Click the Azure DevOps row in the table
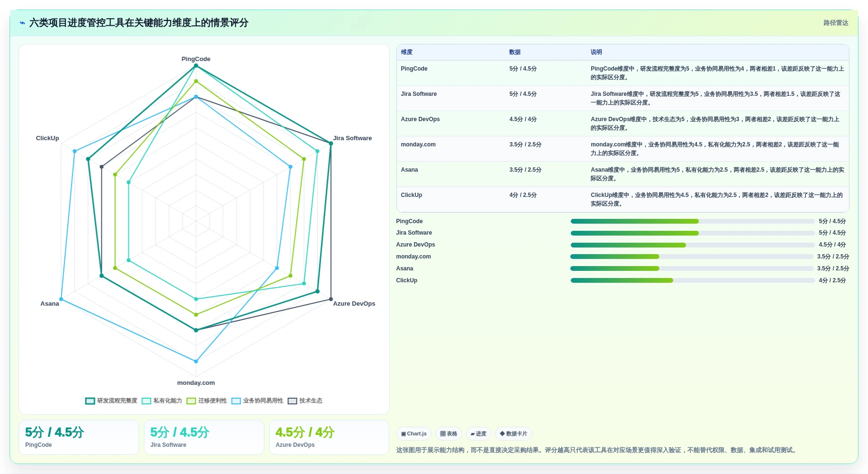 coord(623,124)
